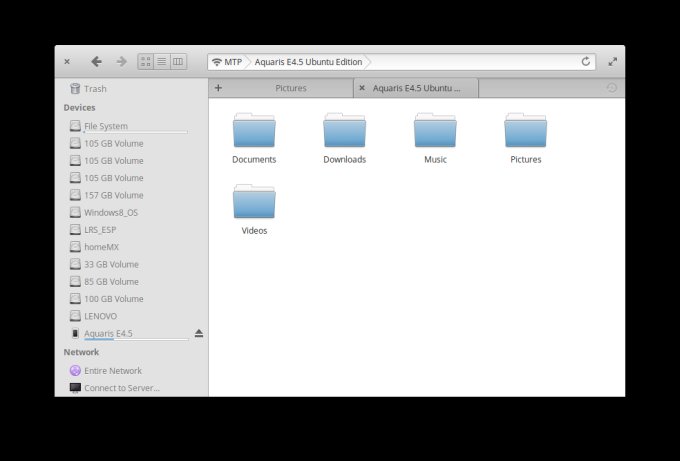This screenshot has height=461, width=680.
Task: Click the Trash bin icon
Action: pyautogui.click(x=75, y=88)
